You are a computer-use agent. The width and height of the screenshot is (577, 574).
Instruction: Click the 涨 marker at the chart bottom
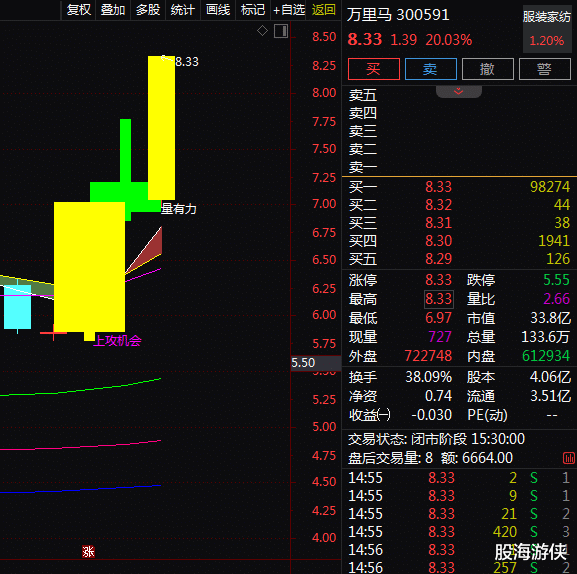[88, 552]
